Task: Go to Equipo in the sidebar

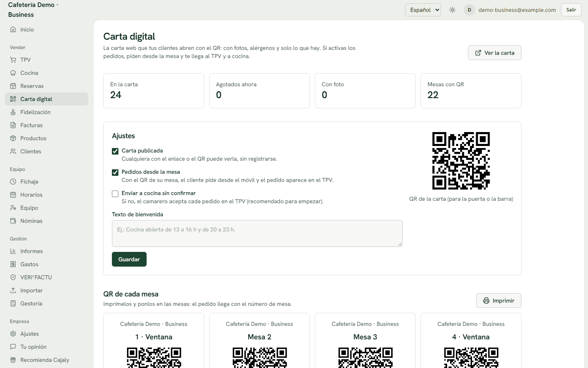Action: coord(47,208)
